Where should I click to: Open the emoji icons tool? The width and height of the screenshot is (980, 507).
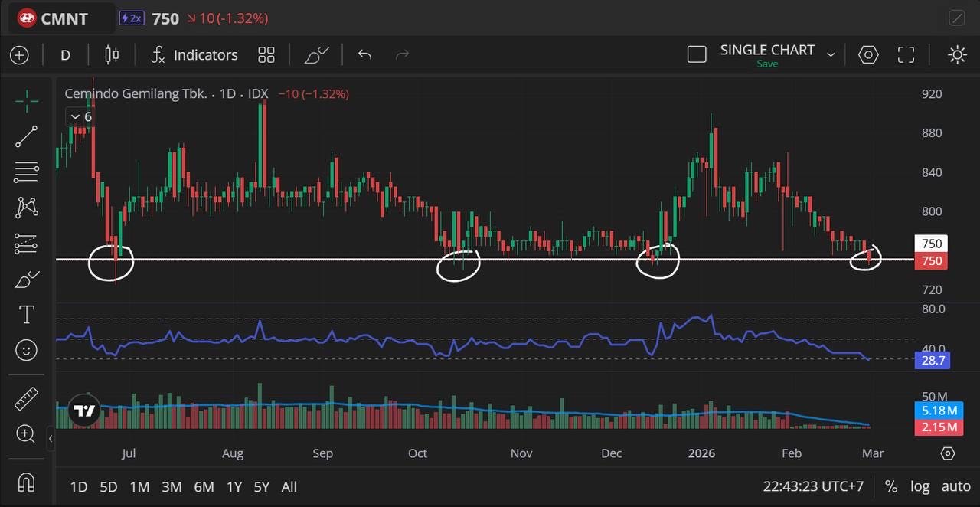click(x=26, y=350)
